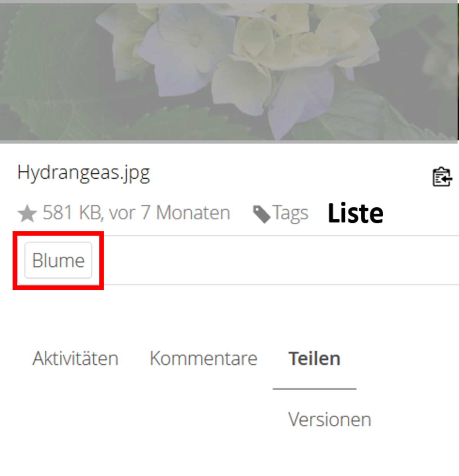Click the bold Liste label
The width and height of the screenshot is (459, 476).
pyautogui.click(x=356, y=213)
